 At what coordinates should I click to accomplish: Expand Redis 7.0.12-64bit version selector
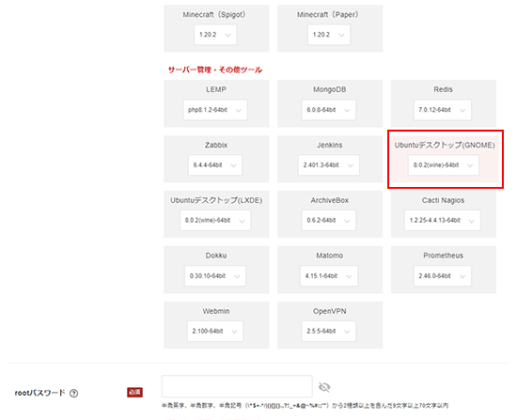click(x=443, y=110)
